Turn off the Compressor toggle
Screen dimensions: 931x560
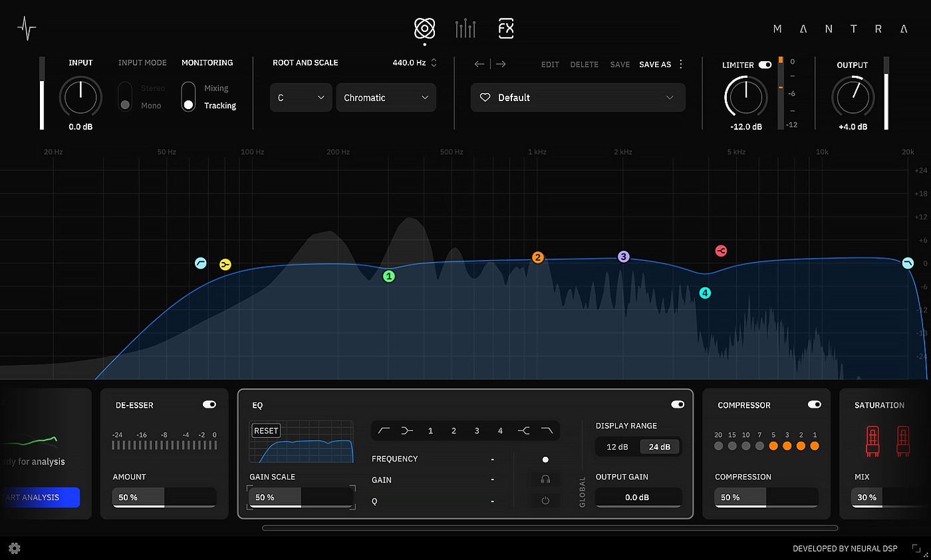(814, 404)
